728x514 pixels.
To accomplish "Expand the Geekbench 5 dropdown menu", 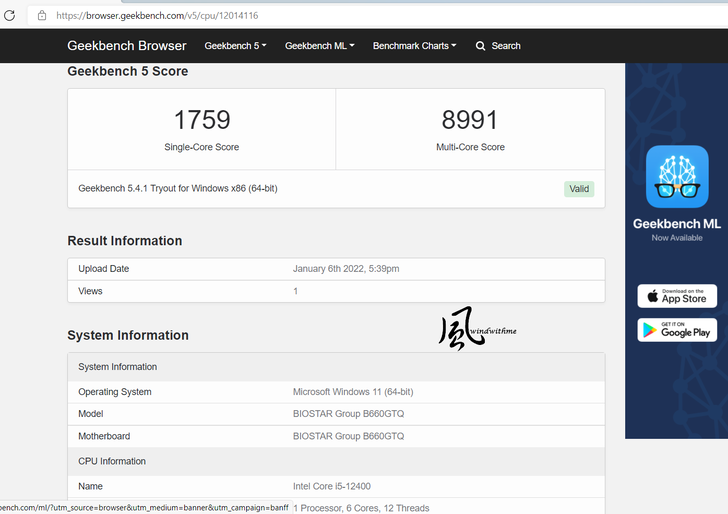I will point(235,46).
